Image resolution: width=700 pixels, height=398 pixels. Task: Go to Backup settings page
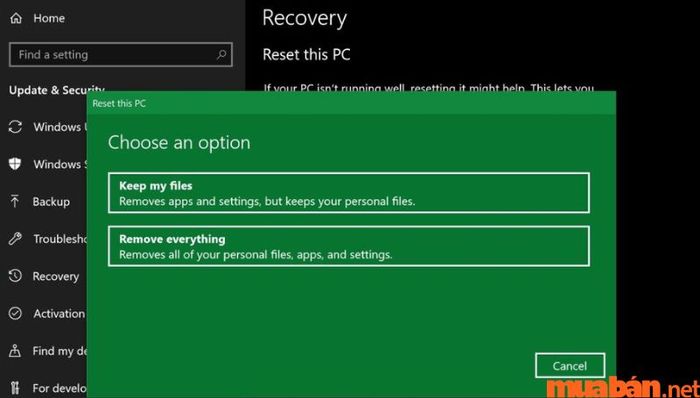[51, 202]
